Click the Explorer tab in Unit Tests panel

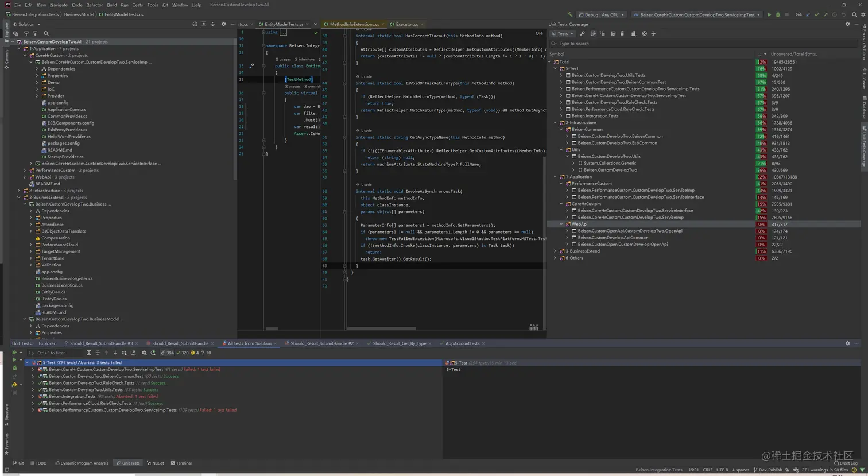click(x=47, y=343)
